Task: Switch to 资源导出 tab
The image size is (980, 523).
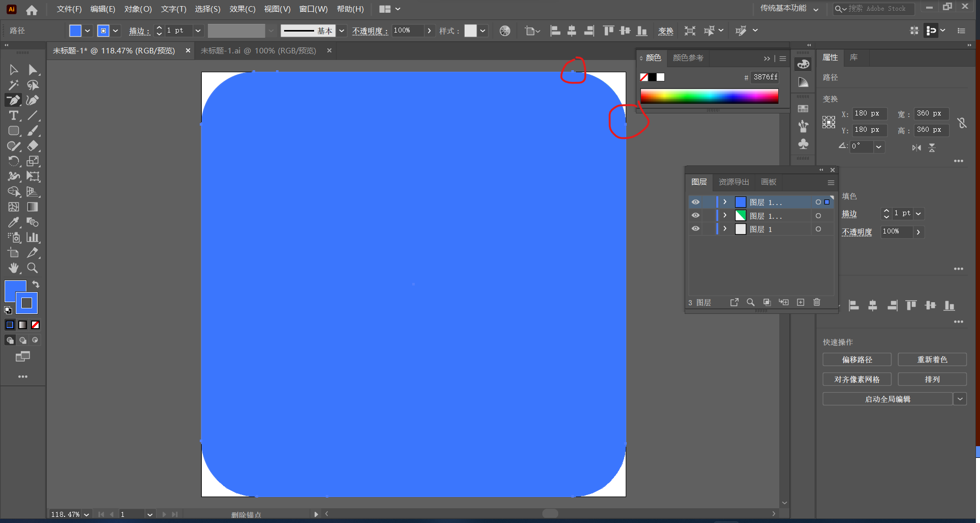Action: [x=733, y=182]
